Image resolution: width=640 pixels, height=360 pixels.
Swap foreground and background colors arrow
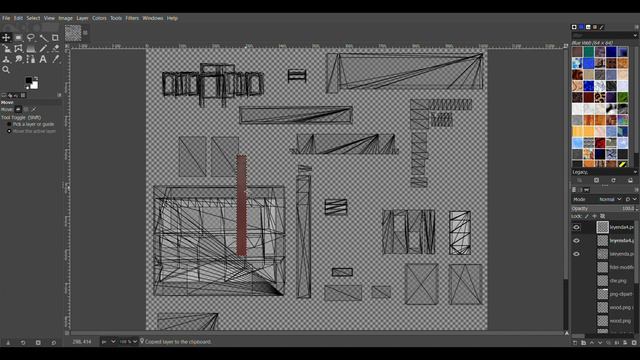tap(36, 78)
